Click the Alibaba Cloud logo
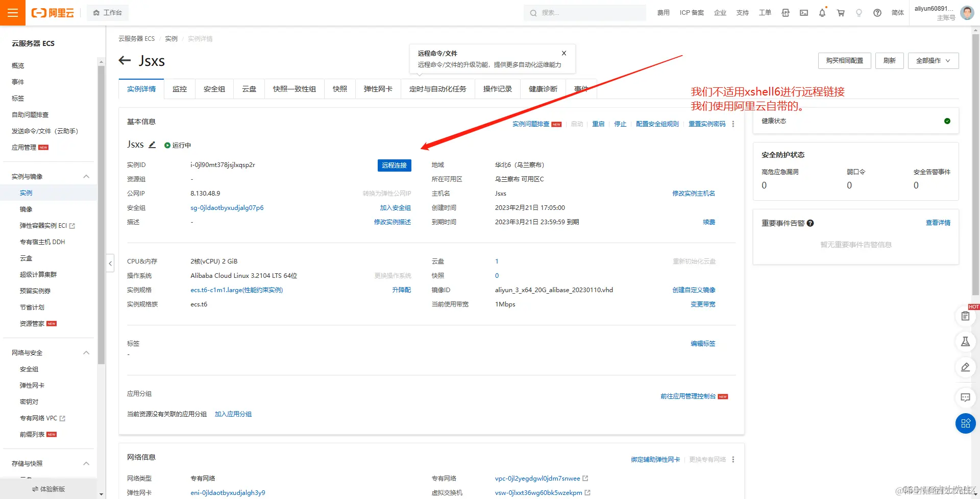 [x=53, y=13]
